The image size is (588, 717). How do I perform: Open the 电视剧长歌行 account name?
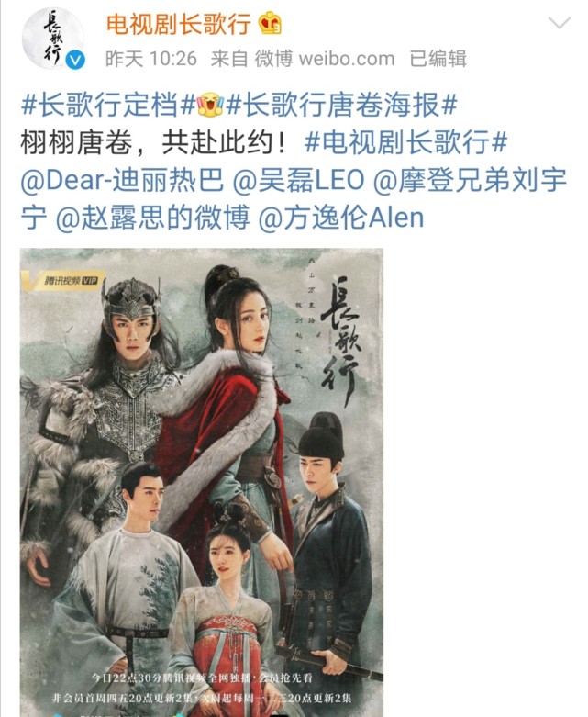(x=179, y=24)
